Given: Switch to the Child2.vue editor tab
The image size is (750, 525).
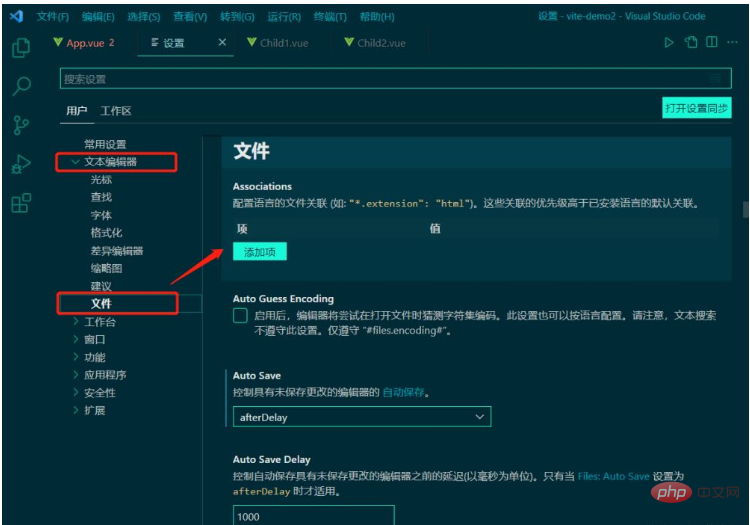Looking at the screenshot, I should click(x=375, y=43).
